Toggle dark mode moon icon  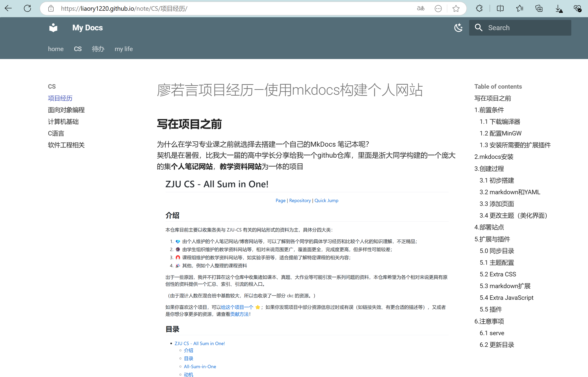point(458,28)
